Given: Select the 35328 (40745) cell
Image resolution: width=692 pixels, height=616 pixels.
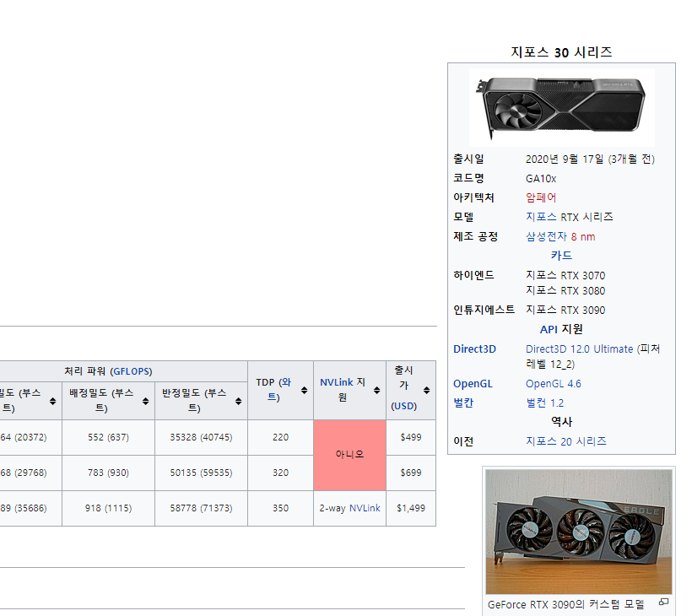Looking at the screenshot, I should pyautogui.click(x=201, y=437).
